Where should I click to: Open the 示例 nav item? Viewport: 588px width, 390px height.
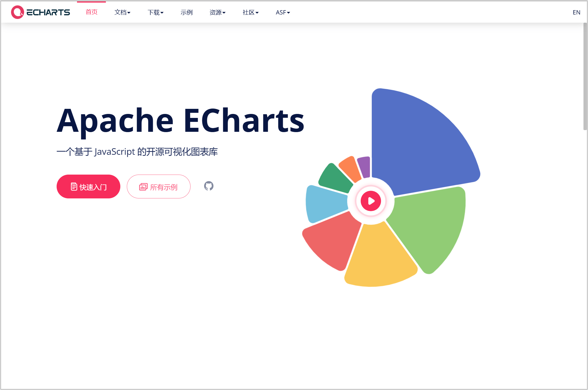[x=187, y=12]
